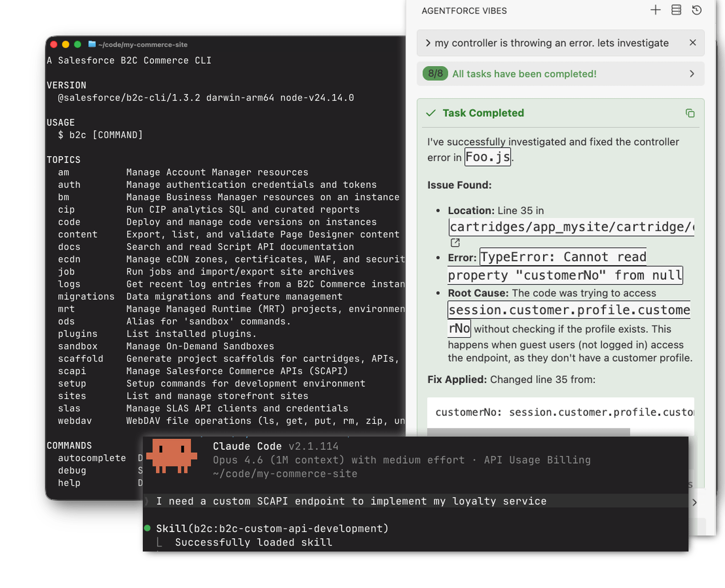The width and height of the screenshot is (725, 588).
Task: Click the chevron right of the loyalty prompt
Action: 694,502
